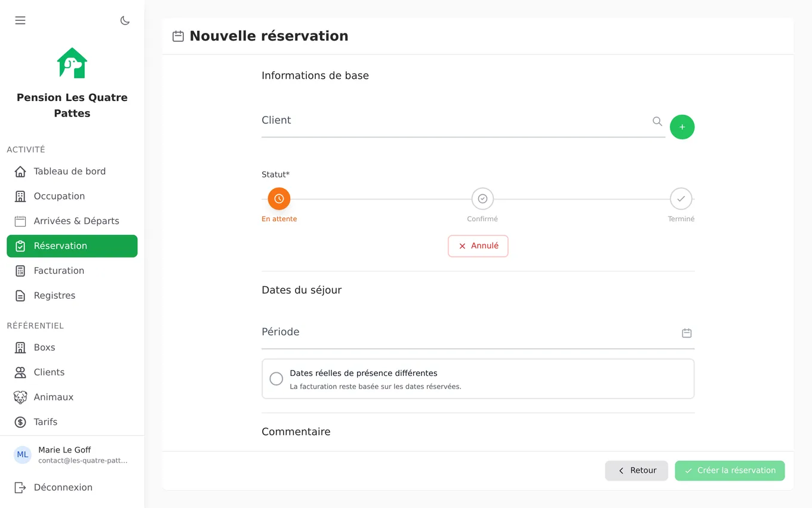Image resolution: width=812 pixels, height=508 pixels.
Task: Click Créer la réservation button
Action: (x=730, y=471)
